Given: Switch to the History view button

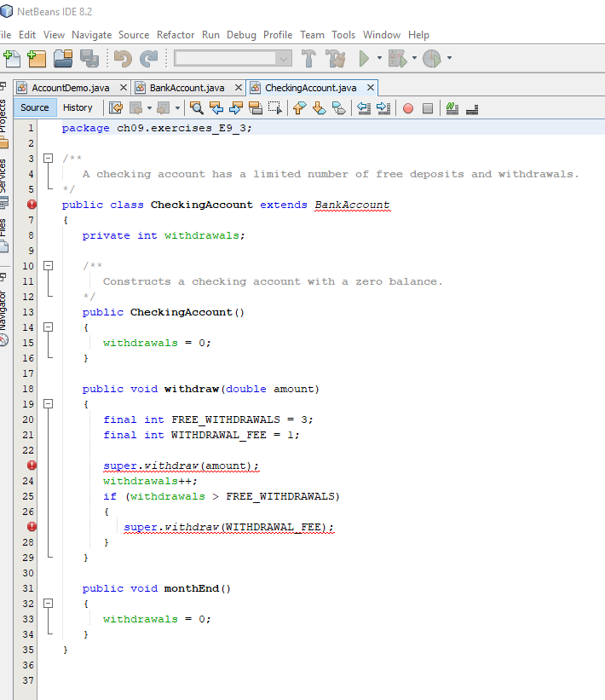Looking at the screenshot, I should (78, 107).
